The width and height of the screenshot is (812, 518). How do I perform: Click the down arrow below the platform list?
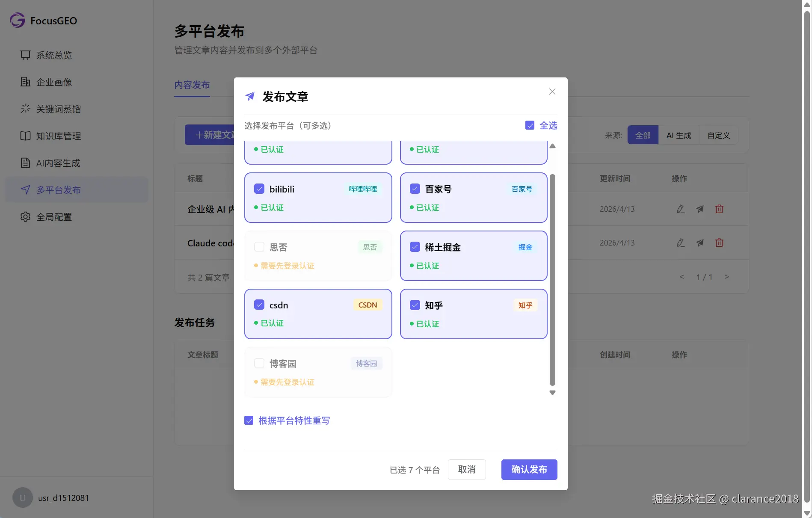(x=552, y=392)
